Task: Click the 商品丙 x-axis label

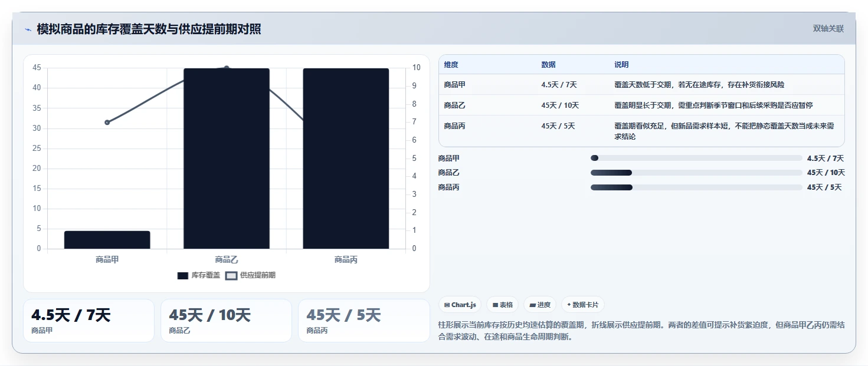Action: 346,259
